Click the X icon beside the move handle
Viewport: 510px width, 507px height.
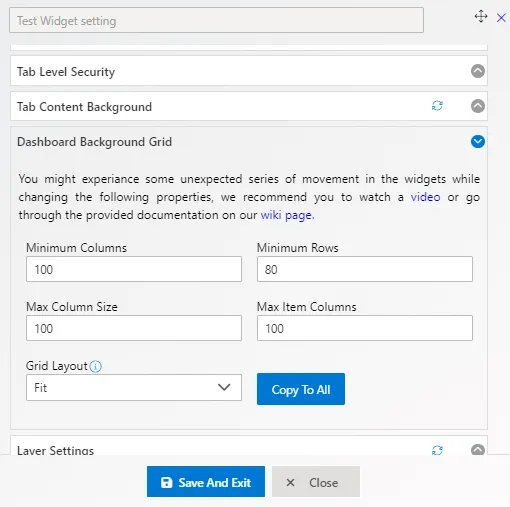point(501,18)
